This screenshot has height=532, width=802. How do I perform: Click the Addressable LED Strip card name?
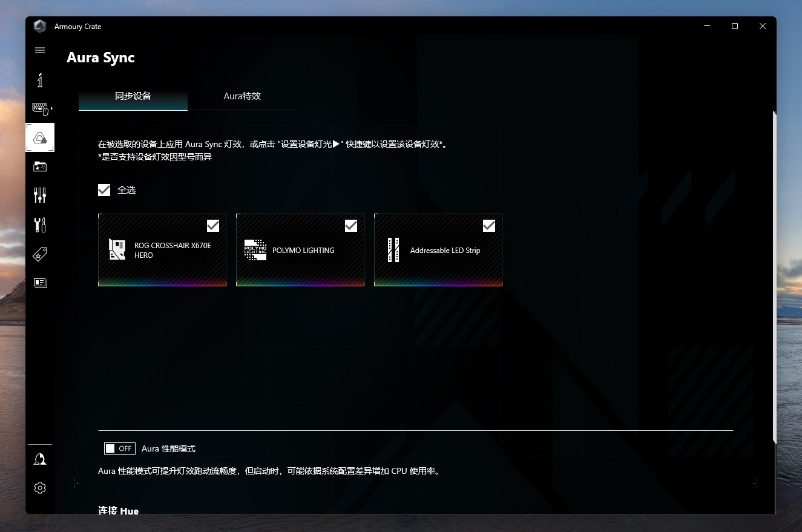coord(445,251)
